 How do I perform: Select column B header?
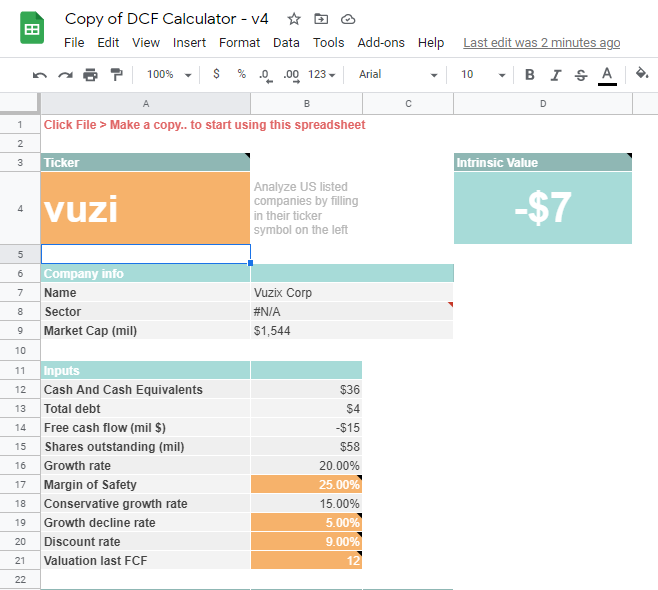[x=307, y=104]
